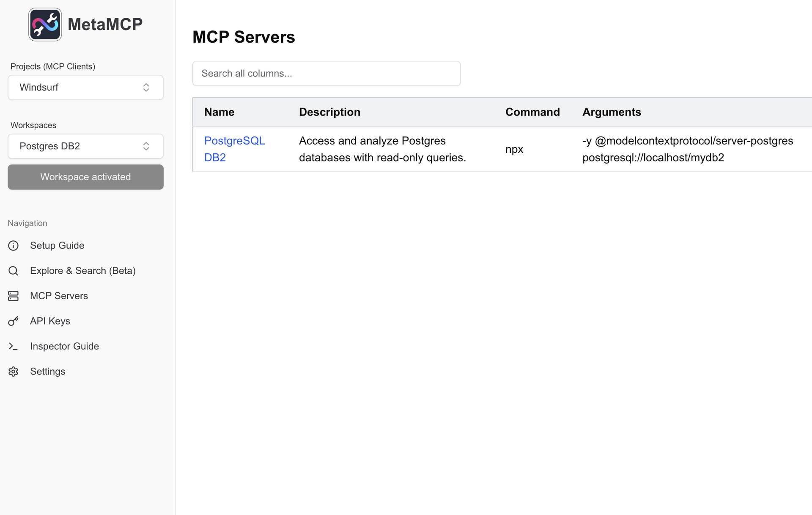Go to Explore & Search (Beta)
The image size is (812, 515).
click(x=83, y=271)
